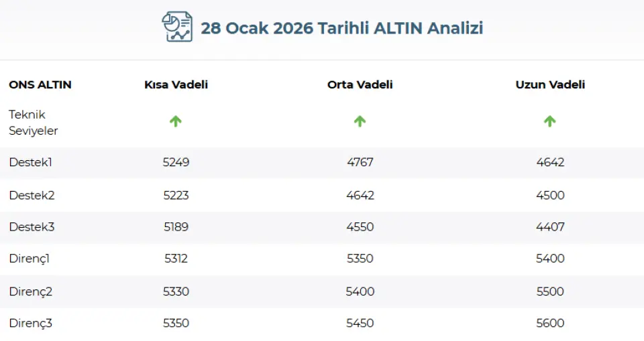Select the ONS ALTIN column header
This screenshot has width=644, height=341.
[x=40, y=85]
